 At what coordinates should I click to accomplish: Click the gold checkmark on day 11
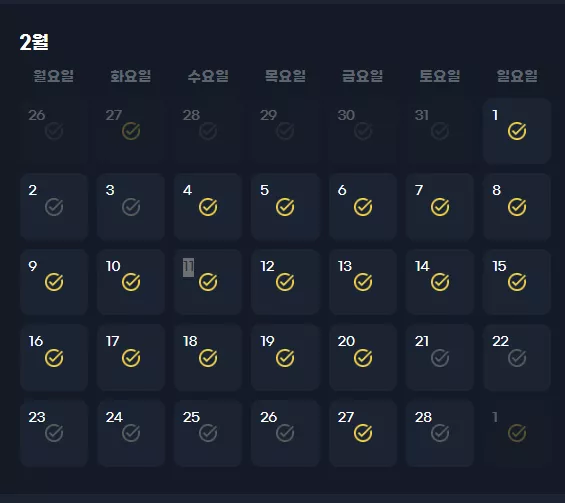pyautogui.click(x=208, y=282)
